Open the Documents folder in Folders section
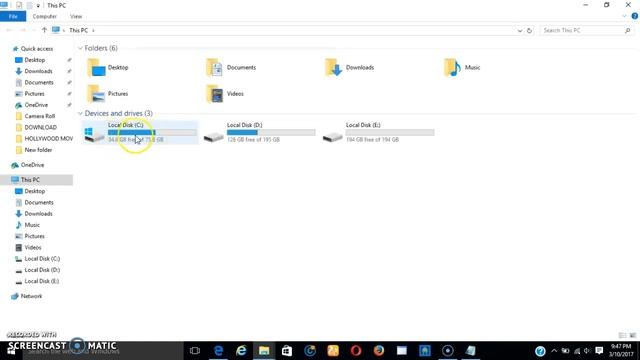The width and height of the screenshot is (640, 360). point(231,68)
